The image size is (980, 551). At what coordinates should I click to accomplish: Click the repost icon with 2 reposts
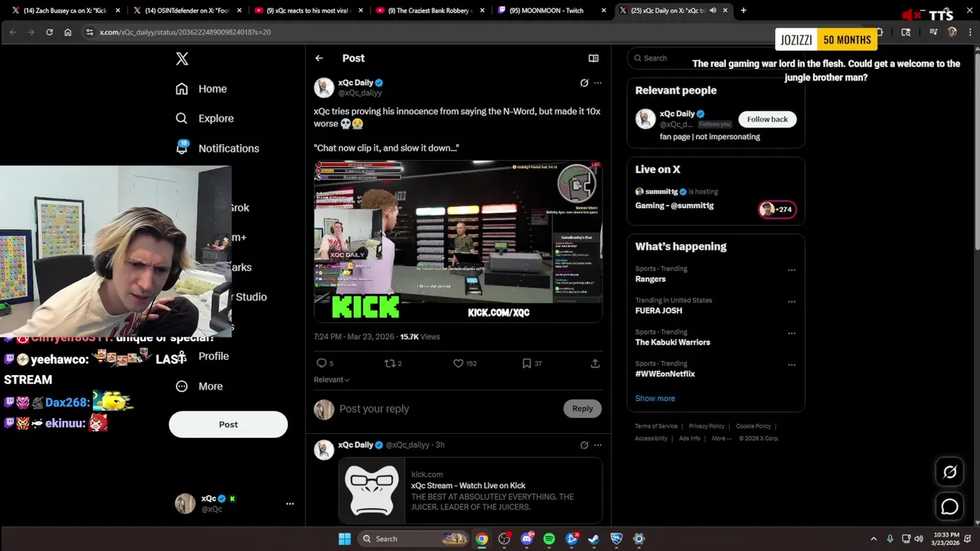(393, 364)
